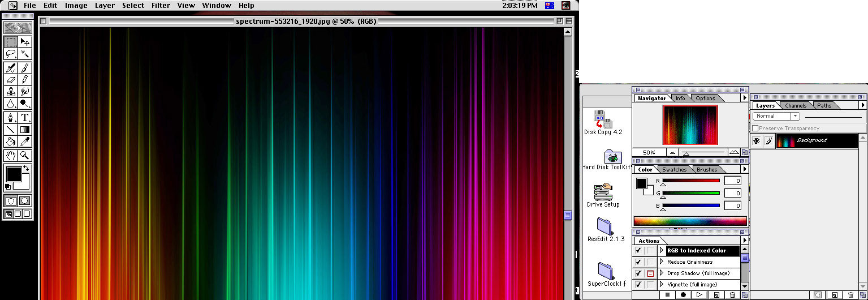The image size is (868, 300).
Task: Choose the Eraser tool
Action: [11, 79]
